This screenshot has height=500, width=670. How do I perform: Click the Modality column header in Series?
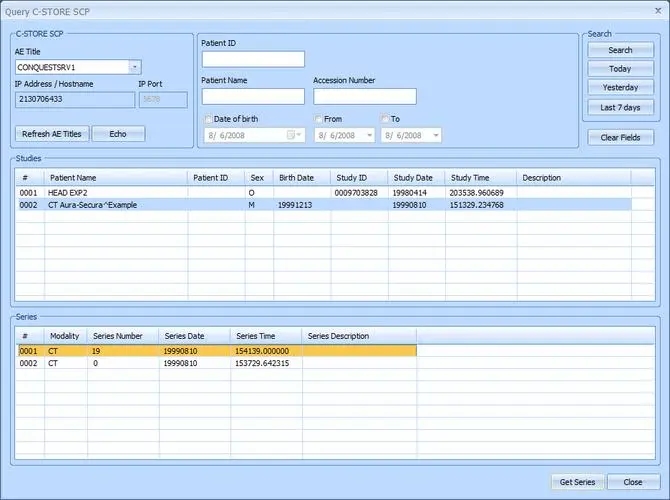tap(65, 337)
